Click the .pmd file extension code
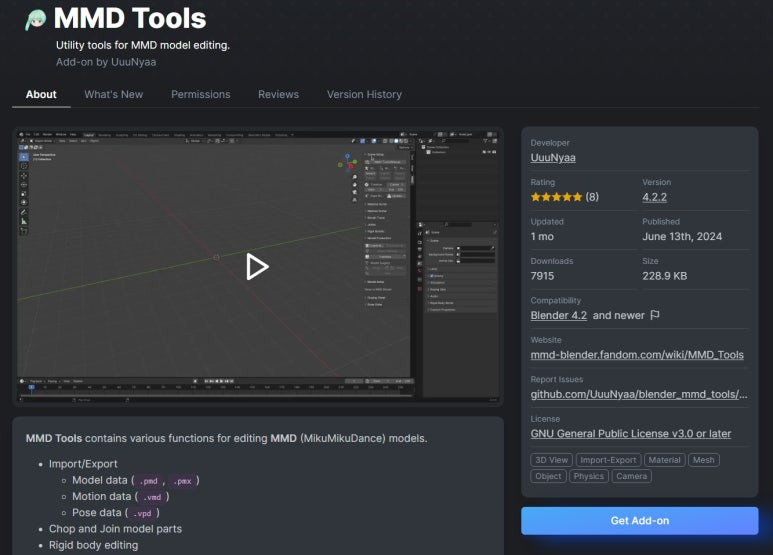 coord(148,481)
